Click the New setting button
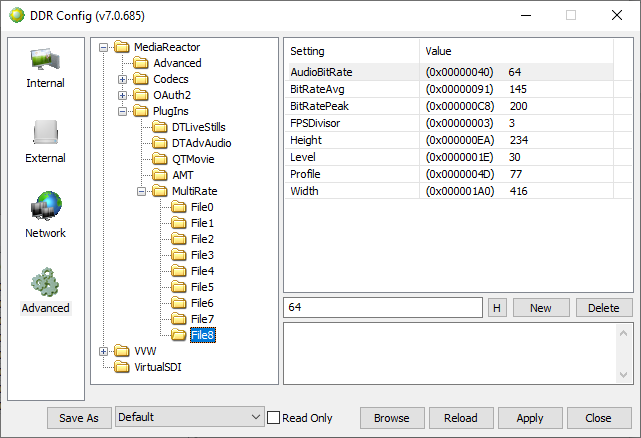This screenshot has width=641, height=438. tap(541, 308)
